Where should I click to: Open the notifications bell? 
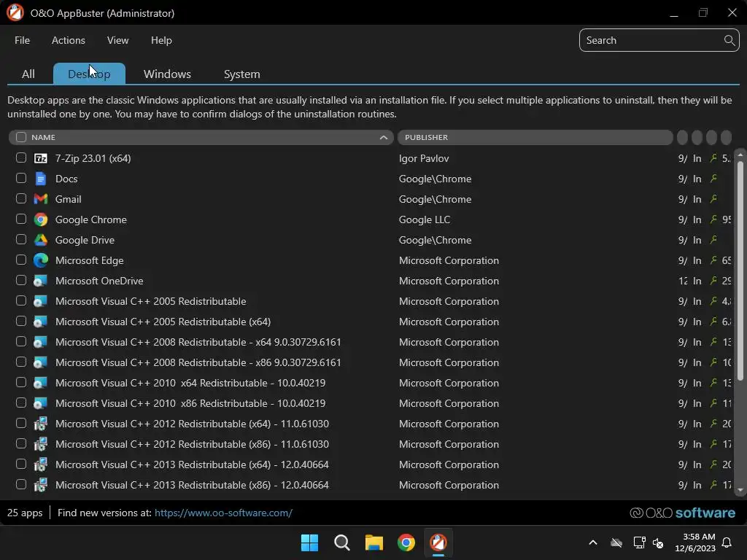(x=727, y=542)
